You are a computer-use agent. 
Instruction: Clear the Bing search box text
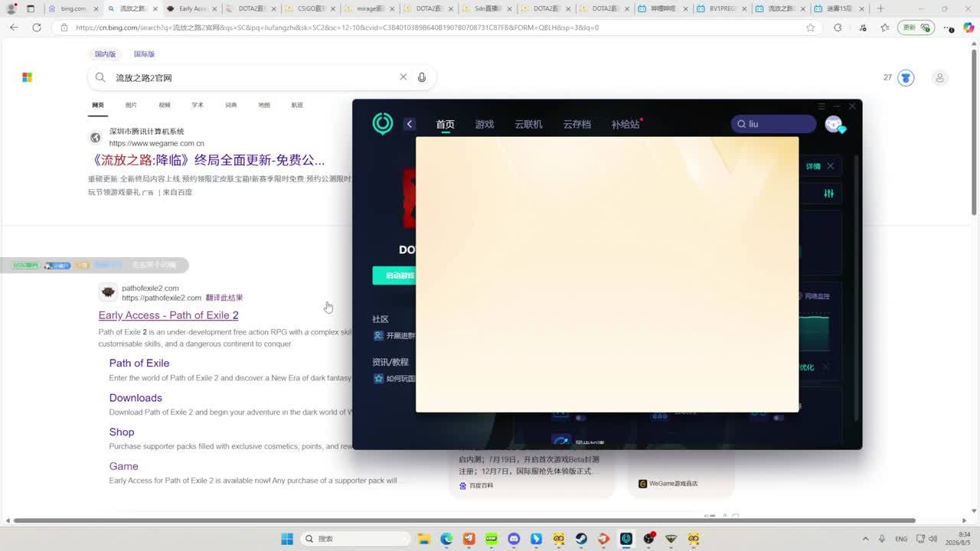pos(403,77)
